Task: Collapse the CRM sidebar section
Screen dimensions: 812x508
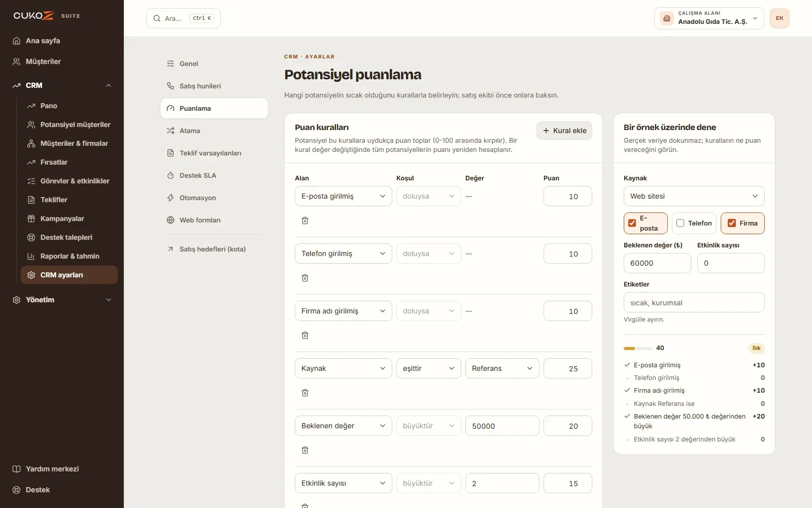Action: point(62,85)
